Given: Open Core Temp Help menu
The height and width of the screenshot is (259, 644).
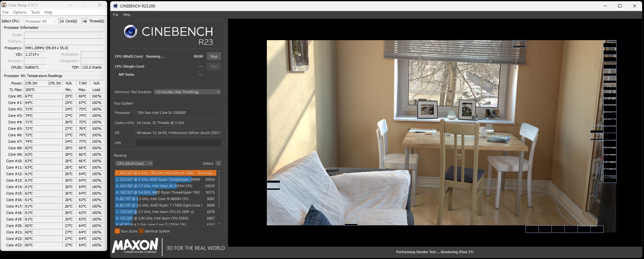Looking at the screenshot, I should [48, 12].
